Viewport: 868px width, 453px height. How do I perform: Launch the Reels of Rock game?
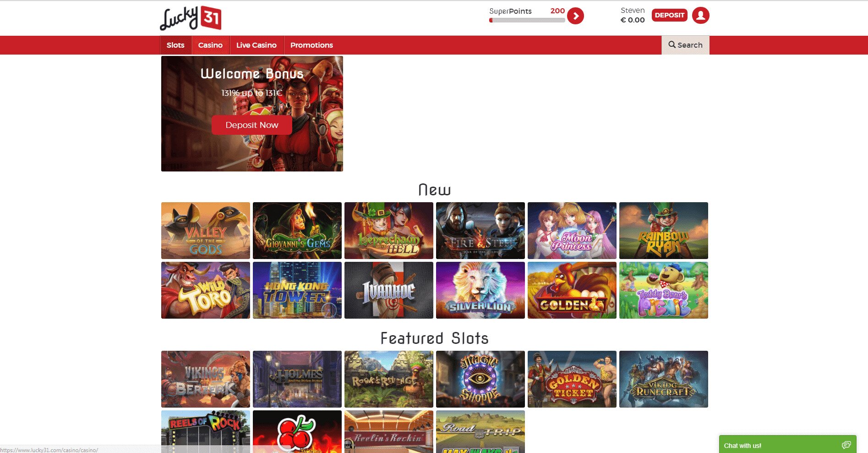(206, 431)
